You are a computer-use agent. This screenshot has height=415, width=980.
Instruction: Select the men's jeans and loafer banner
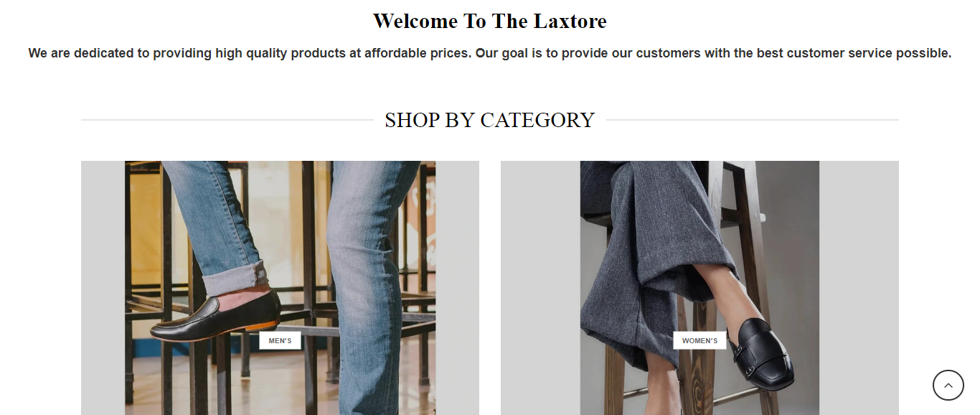click(x=280, y=288)
